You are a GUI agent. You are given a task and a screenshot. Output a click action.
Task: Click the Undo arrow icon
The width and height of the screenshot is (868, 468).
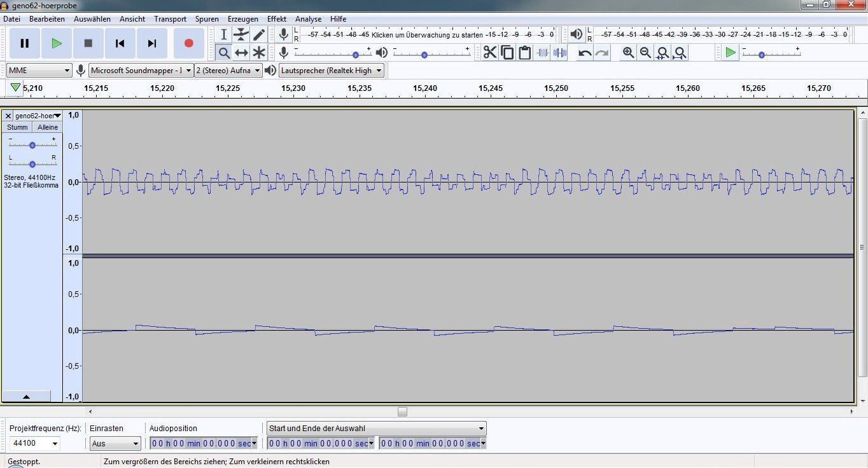[585, 53]
